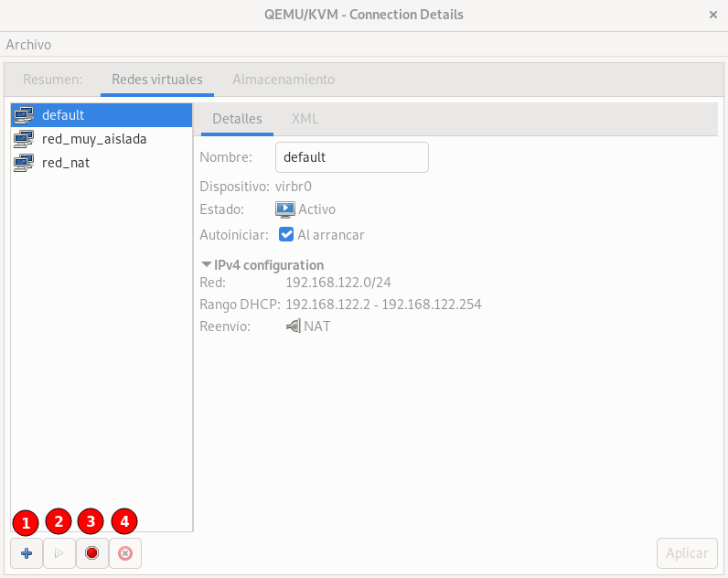Screen dimensions: 728x578
Task: Click the DHCP range 192.168.122.2 - 192.168.122.254
Action: coord(383,304)
